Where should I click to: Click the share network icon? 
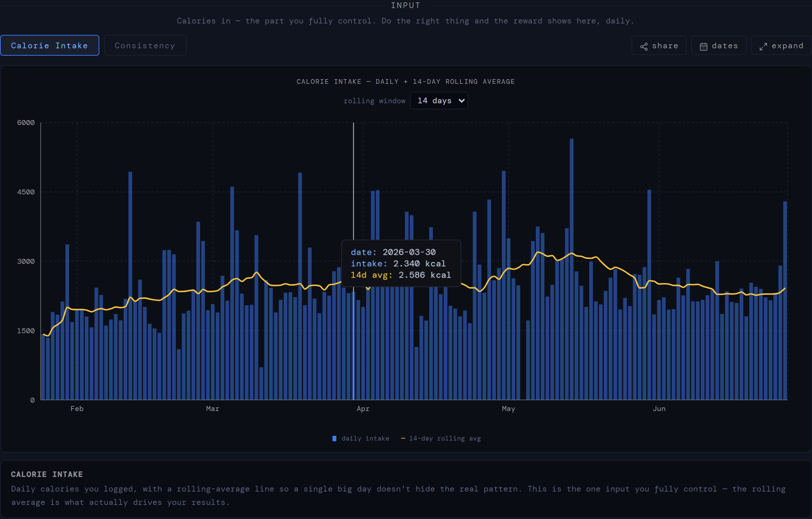click(x=644, y=47)
